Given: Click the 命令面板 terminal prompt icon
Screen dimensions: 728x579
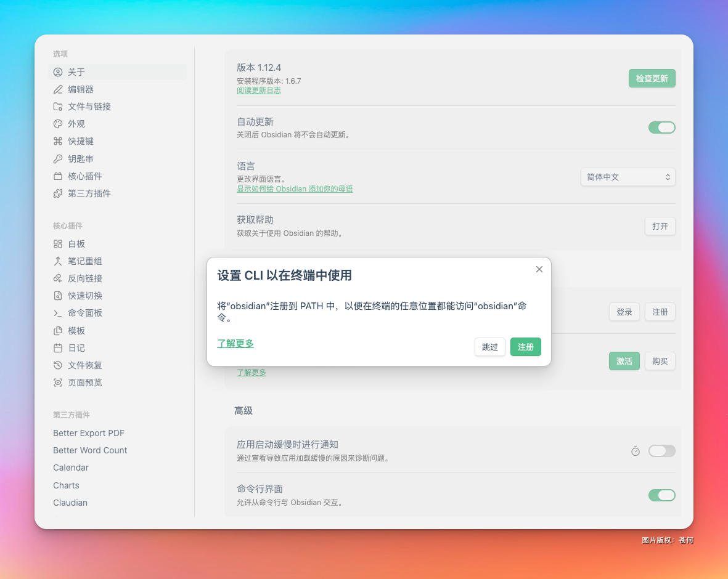Looking at the screenshot, I should click(x=57, y=313).
